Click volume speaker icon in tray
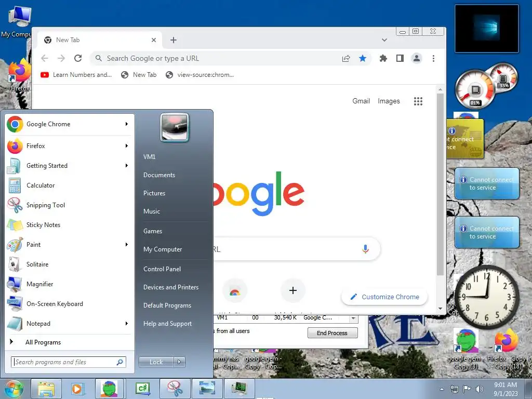532x399 pixels. click(x=479, y=389)
